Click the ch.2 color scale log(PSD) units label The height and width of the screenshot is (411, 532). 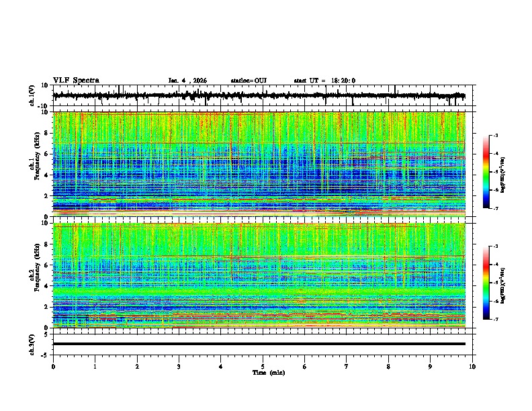(503, 286)
